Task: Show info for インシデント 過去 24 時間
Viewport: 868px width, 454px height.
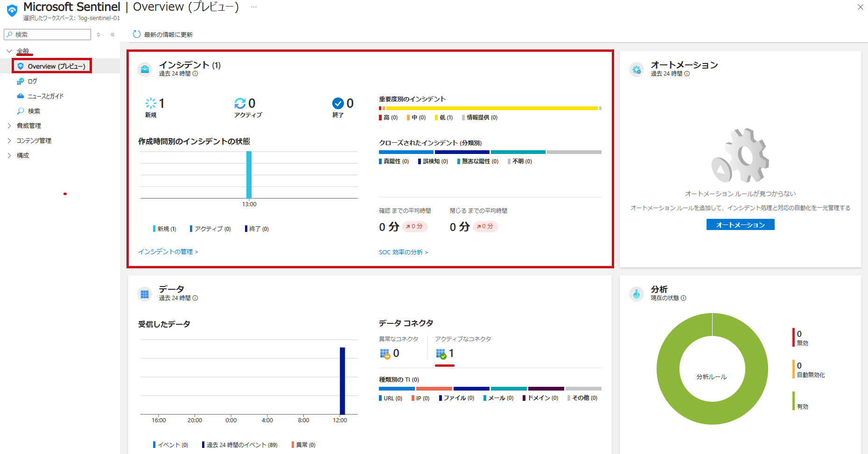Action: click(x=196, y=74)
